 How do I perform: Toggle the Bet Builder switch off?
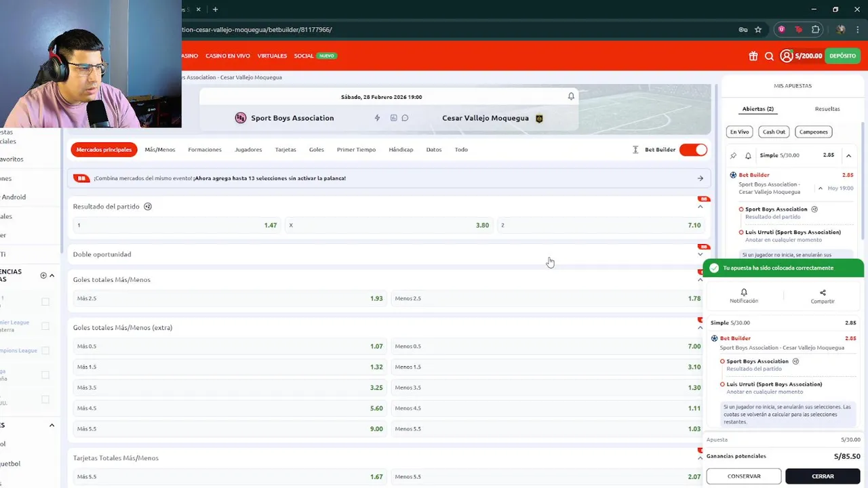point(693,150)
